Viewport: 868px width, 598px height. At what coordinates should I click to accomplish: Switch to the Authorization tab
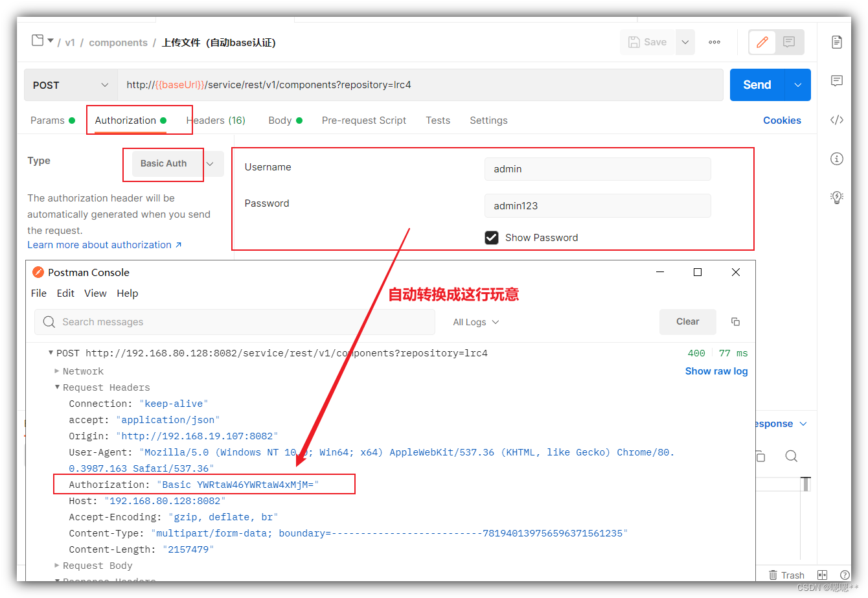(130, 121)
